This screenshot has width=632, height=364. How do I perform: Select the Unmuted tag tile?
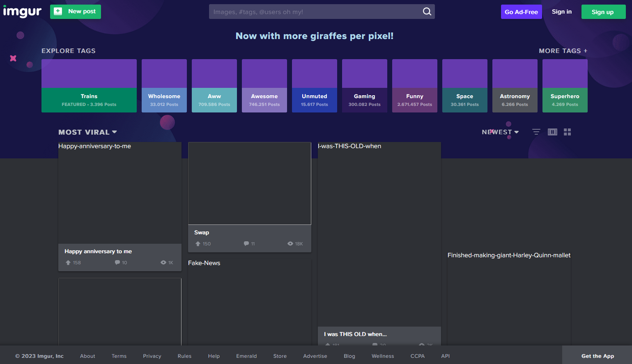315,86
